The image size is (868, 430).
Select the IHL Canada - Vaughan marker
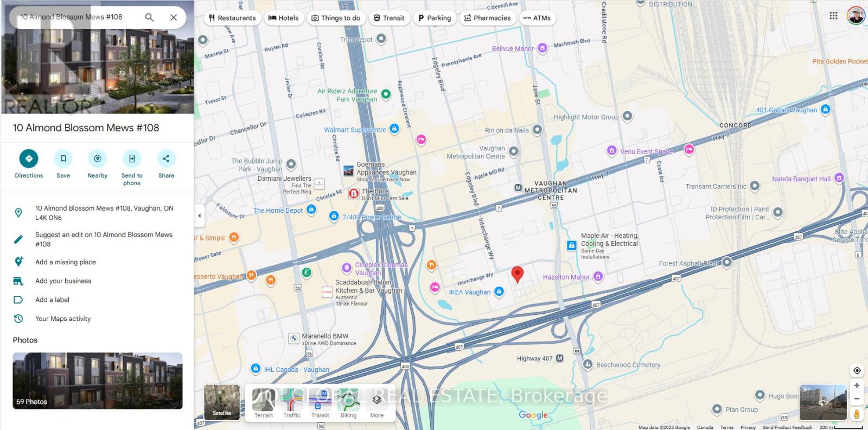256,369
